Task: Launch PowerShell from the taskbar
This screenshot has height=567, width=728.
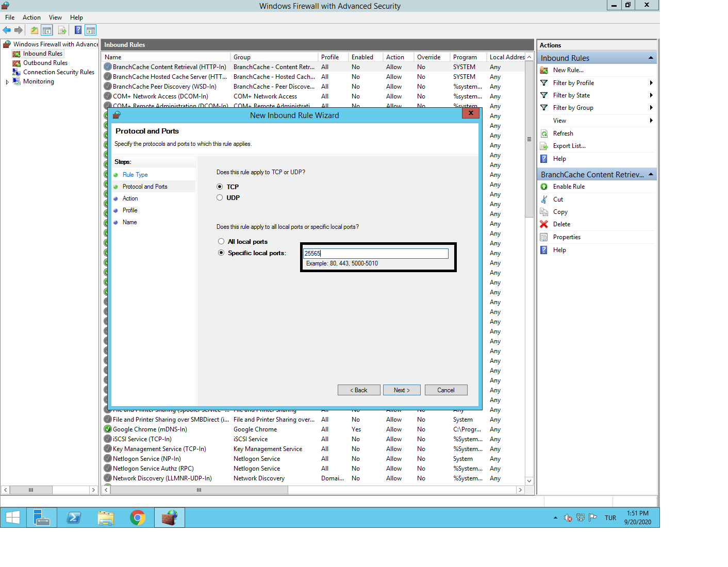Action: [74, 518]
